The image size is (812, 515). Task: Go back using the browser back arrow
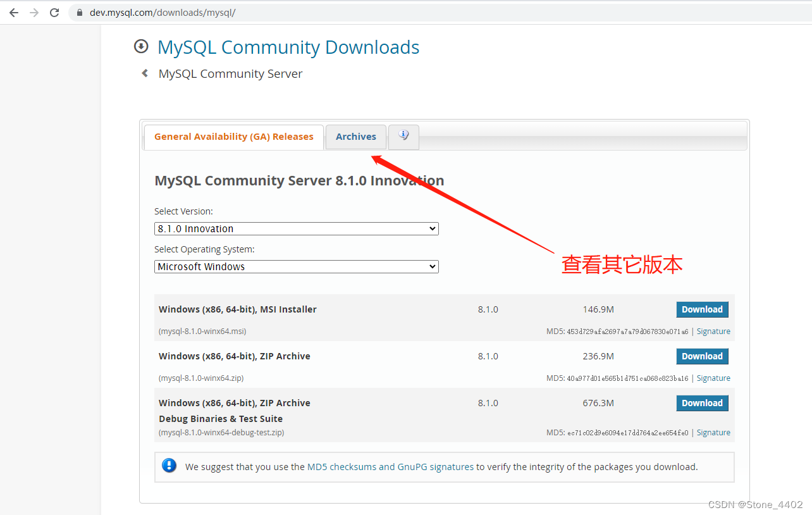point(14,13)
